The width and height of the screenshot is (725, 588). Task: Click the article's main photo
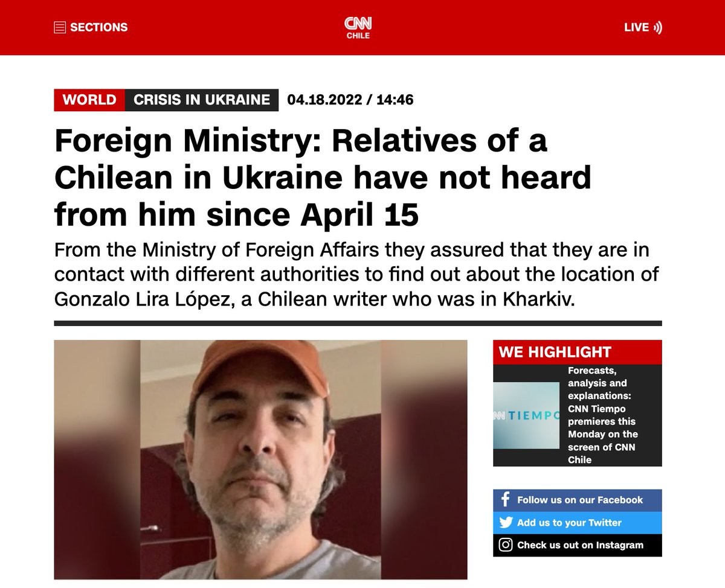click(260, 459)
